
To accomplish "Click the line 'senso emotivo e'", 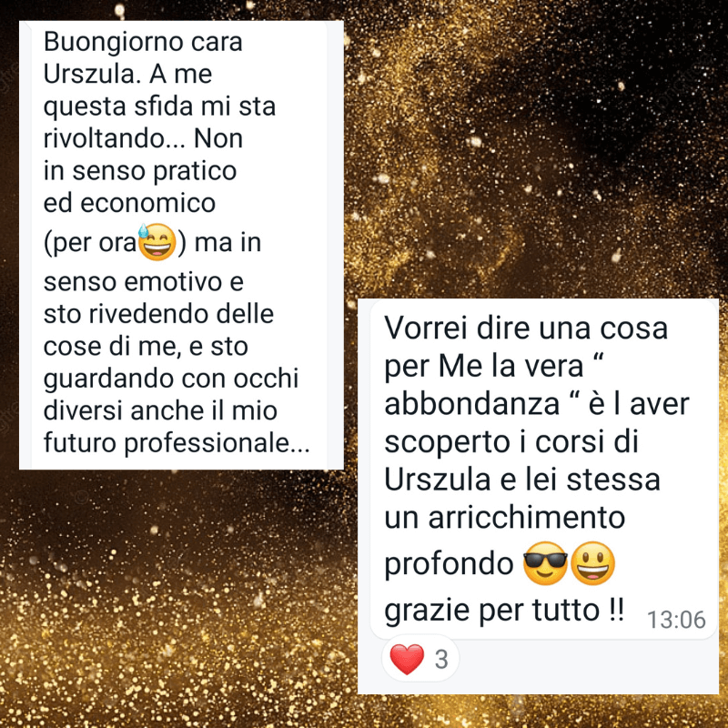I will click(144, 282).
